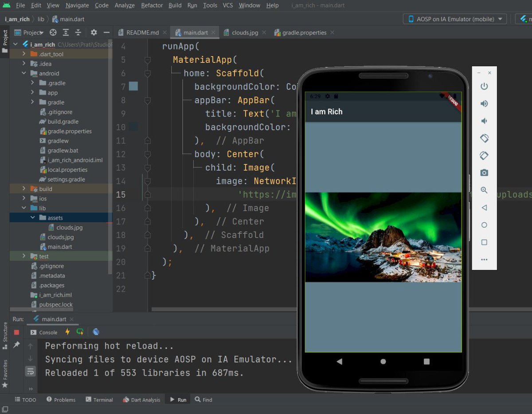Trigger Flutter hot reload lightning icon
Screen dimensions: 532x414
tap(67, 332)
